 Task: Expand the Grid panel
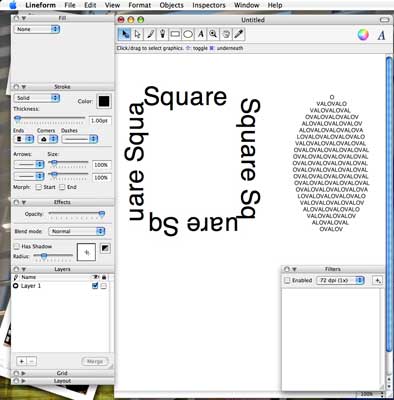click(x=23, y=373)
